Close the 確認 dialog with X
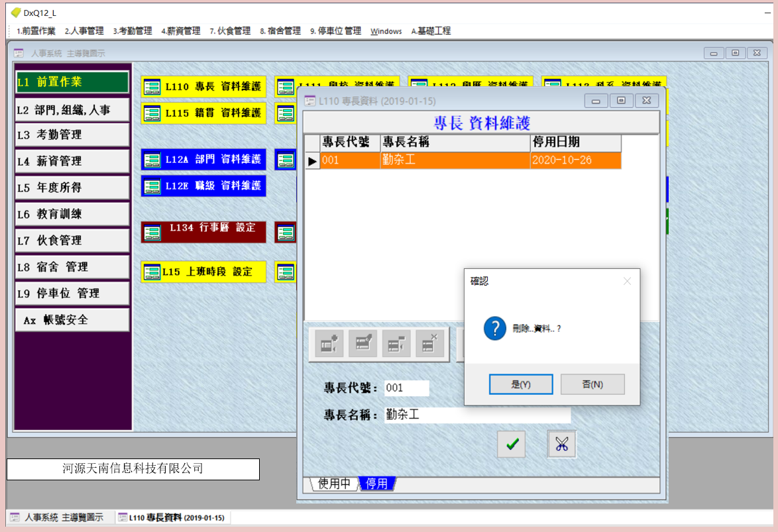The width and height of the screenshot is (778, 532). tap(627, 282)
